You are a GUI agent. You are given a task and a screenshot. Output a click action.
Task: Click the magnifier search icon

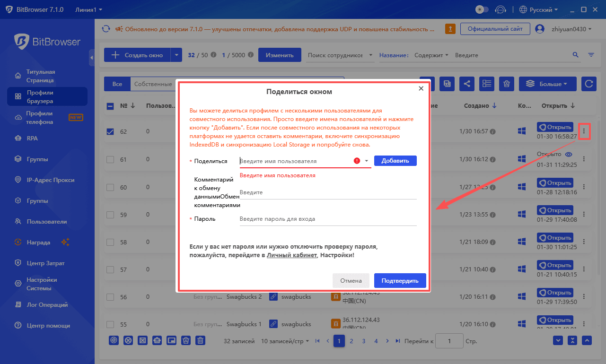point(576,55)
